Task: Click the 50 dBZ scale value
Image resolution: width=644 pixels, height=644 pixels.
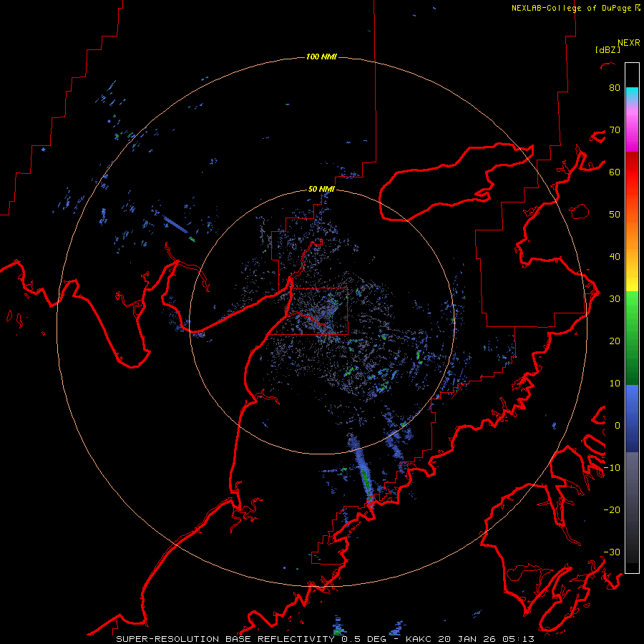Action: pyautogui.click(x=615, y=215)
